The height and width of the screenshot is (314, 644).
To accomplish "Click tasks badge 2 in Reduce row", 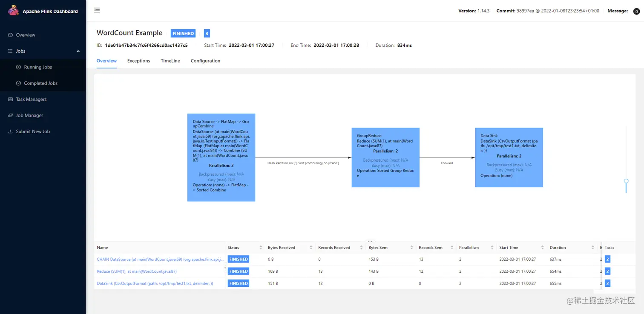I will tap(607, 271).
